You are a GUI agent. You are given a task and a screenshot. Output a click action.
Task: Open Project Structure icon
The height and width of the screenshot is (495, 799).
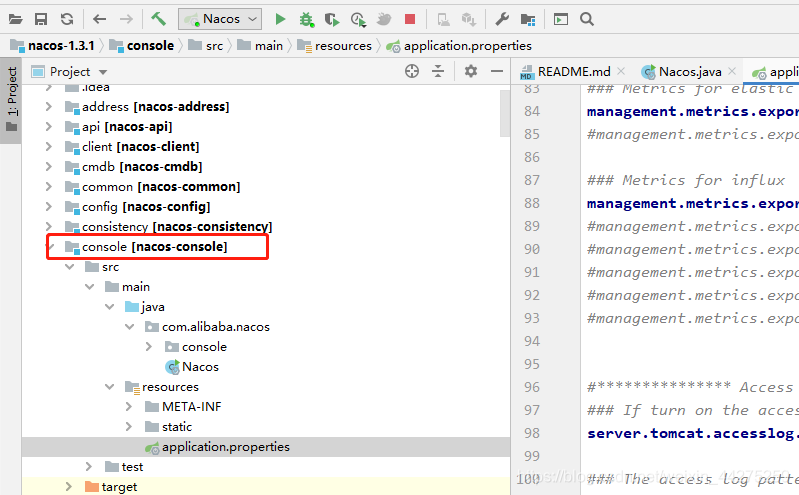pyautogui.click(x=528, y=19)
